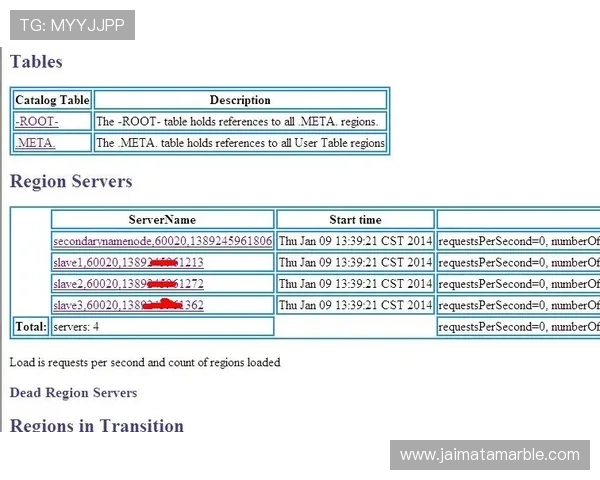Screen dimensions: 600x480
Task: Open the .META. catalog table link
Action: point(35,143)
